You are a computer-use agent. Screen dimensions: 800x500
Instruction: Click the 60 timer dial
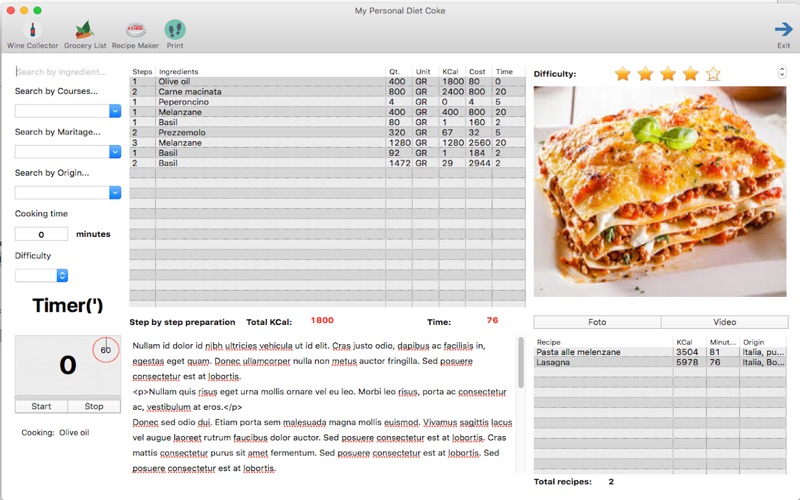(x=106, y=350)
